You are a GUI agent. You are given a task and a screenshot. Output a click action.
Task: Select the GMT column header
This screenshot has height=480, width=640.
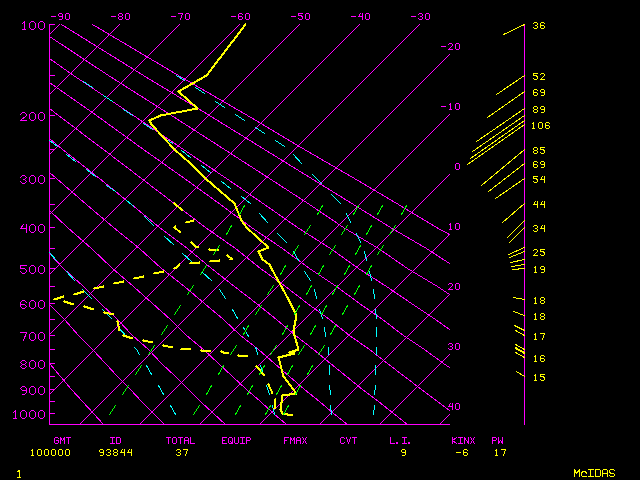click(63, 440)
